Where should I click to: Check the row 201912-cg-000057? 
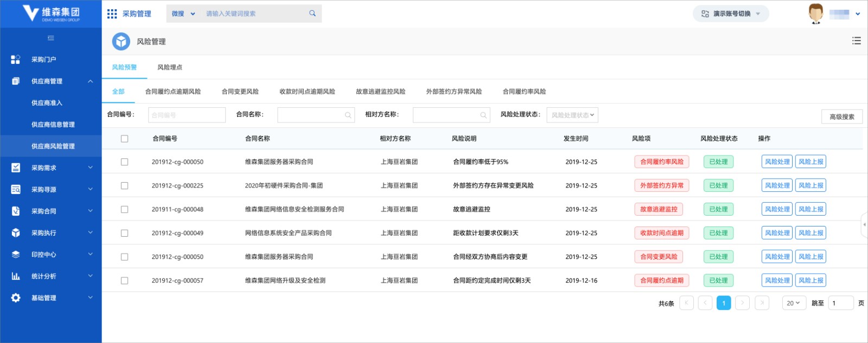124,281
